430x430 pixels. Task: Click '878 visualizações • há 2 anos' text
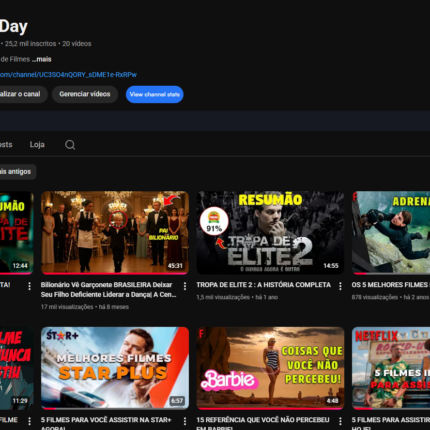click(390, 297)
